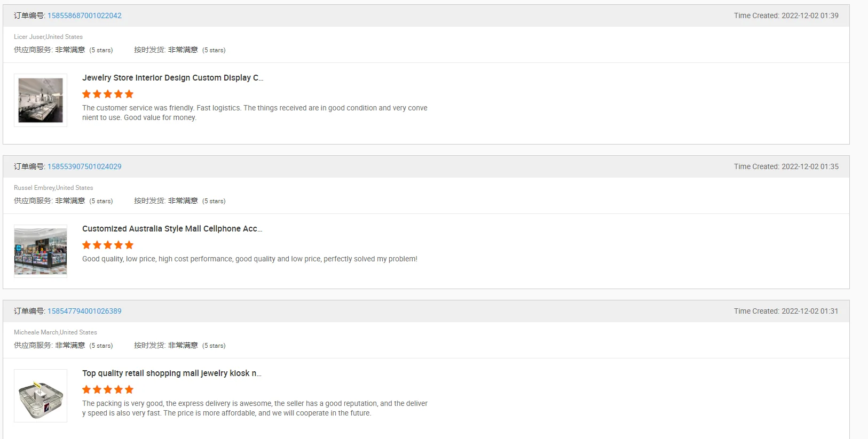The width and height of the screenshot is (868, 439).
Task: Click the jewelry kiosk product thumbnail
Action: (41, 396)
